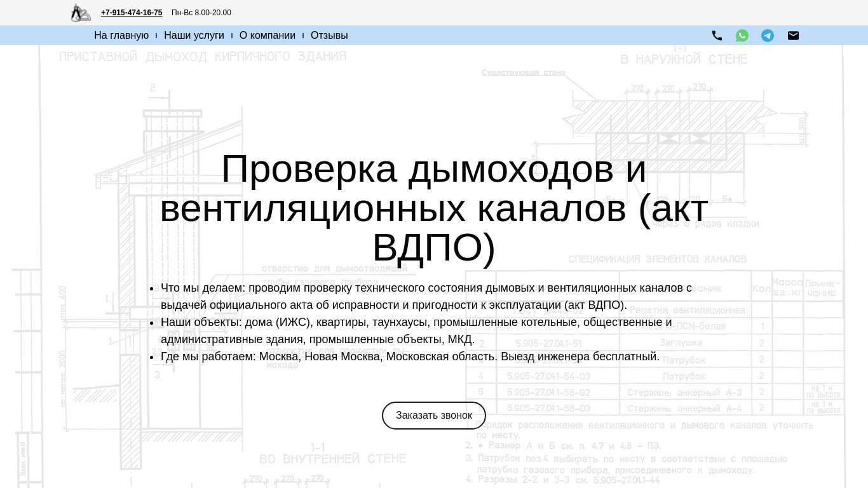Click the ПРИСТАВНОЙ ДЫМОХОД drawing title

[x=203, y=57]
